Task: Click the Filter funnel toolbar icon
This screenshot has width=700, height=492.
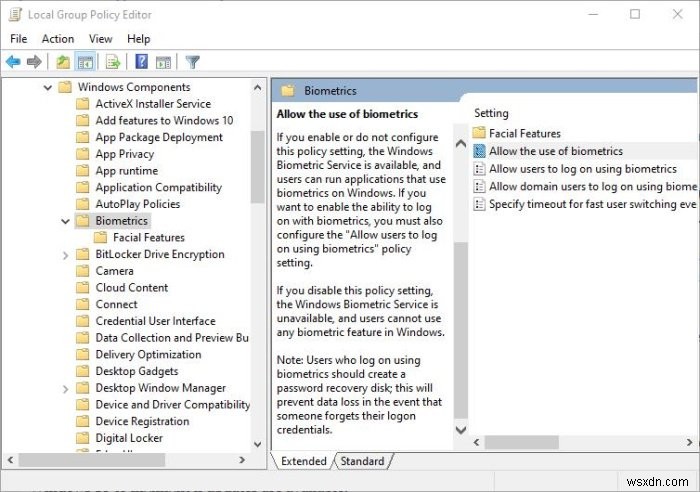Action: pyautogui.click(x=192, y=62)
